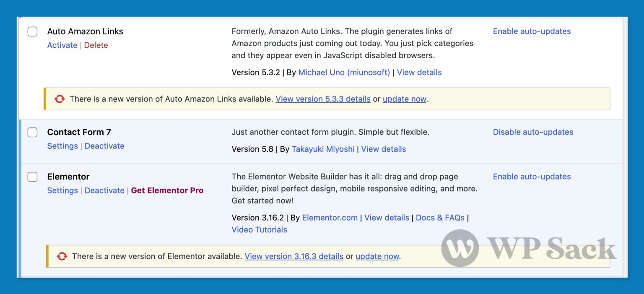Viewport: 644px width, 294px height.
Task: Deactivate the Elementor plugin
Action: coord(104,190)
